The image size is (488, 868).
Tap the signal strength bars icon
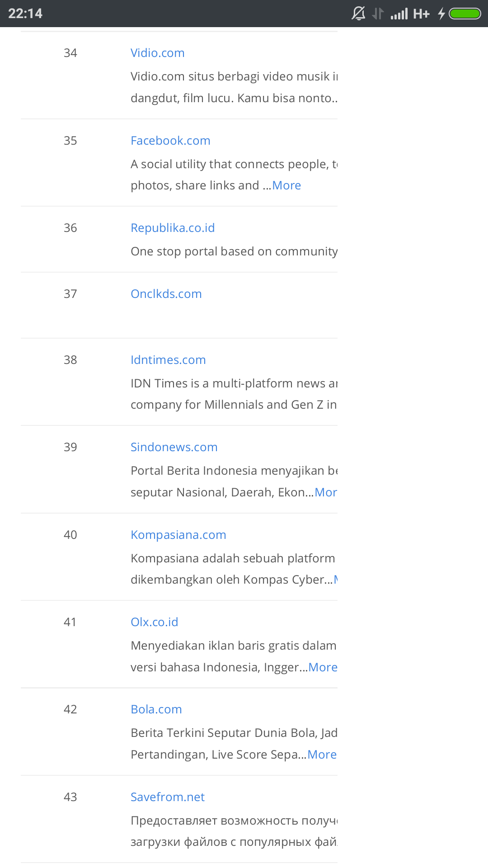399,14
